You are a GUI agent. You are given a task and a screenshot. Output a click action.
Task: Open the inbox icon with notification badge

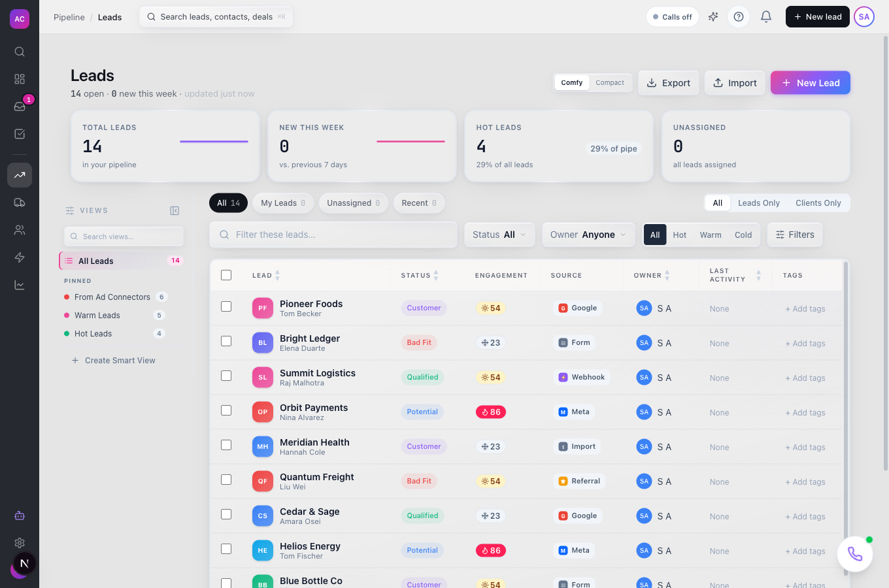pyautogui.click(x=20, y=106)
